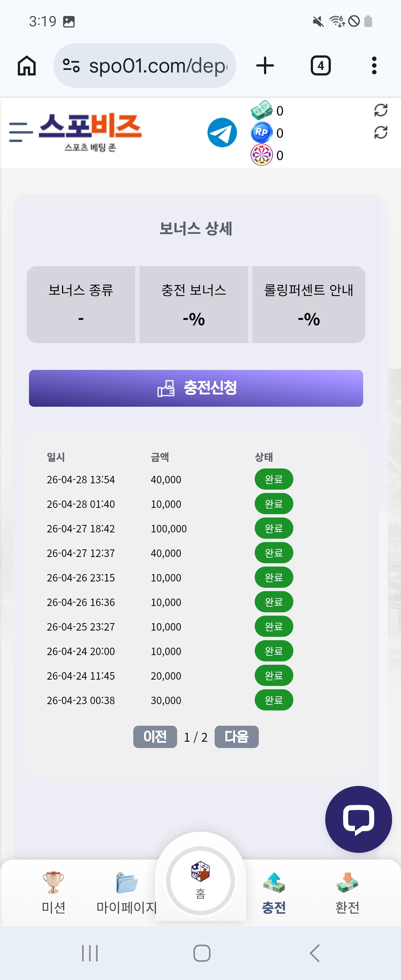The image size is (401, 980).
Task: Open the 마이페이지 tab
Action: point(127,892)
